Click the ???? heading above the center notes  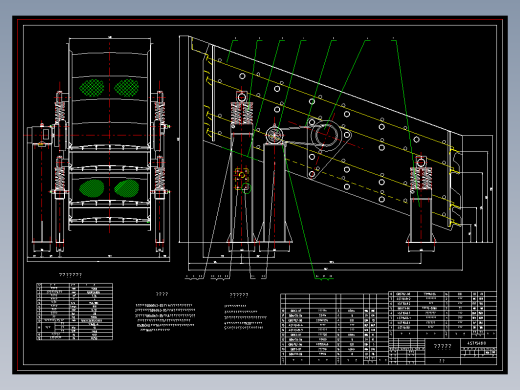(162, 294)
